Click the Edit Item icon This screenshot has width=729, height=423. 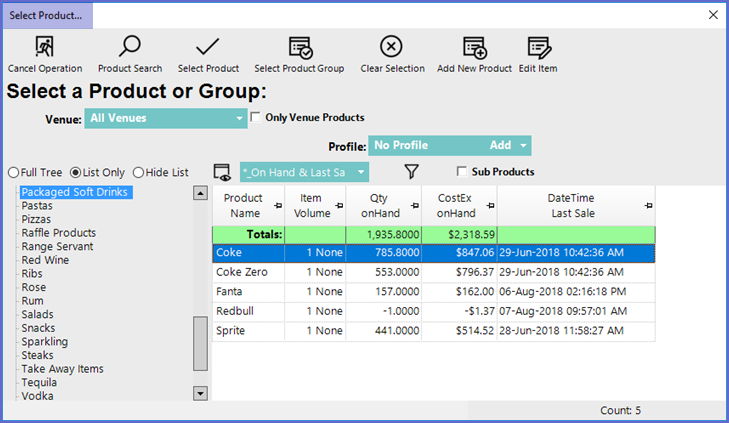pos(539,47)
